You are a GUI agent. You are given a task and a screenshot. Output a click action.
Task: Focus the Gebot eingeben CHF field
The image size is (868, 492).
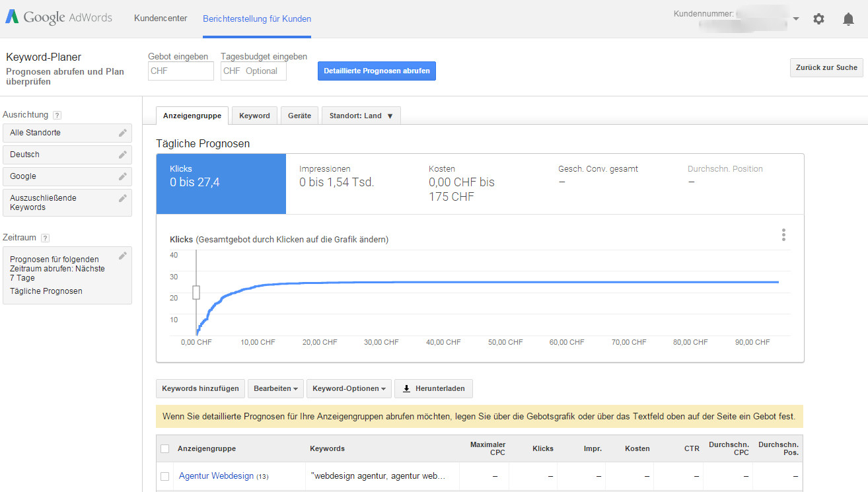[x=181, y=71]
